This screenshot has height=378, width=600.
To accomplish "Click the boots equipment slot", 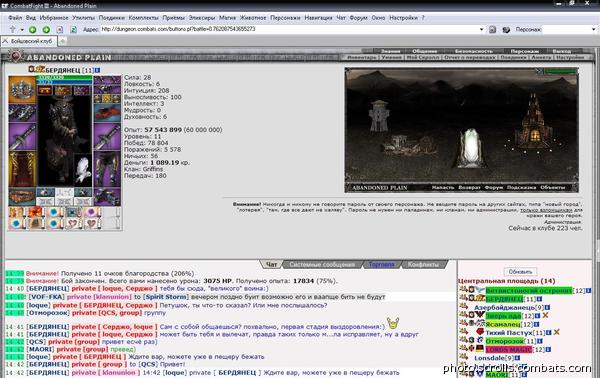I will tap(107, 197).
